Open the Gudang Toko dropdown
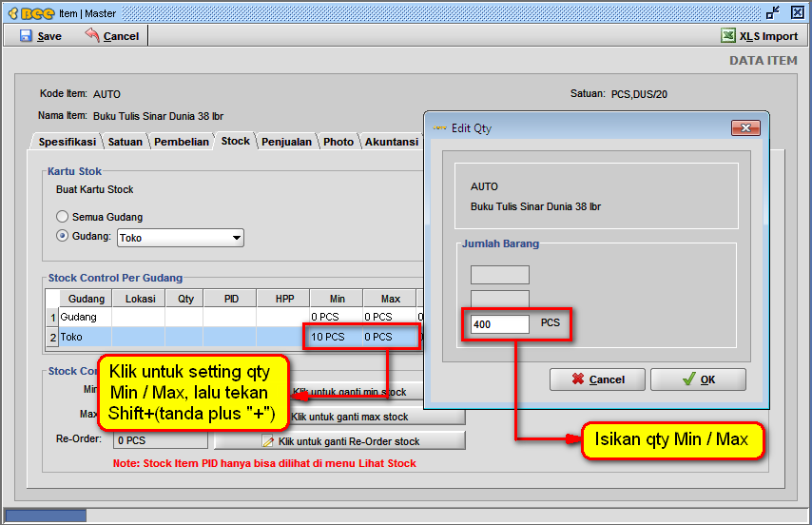 pos(236,238)
